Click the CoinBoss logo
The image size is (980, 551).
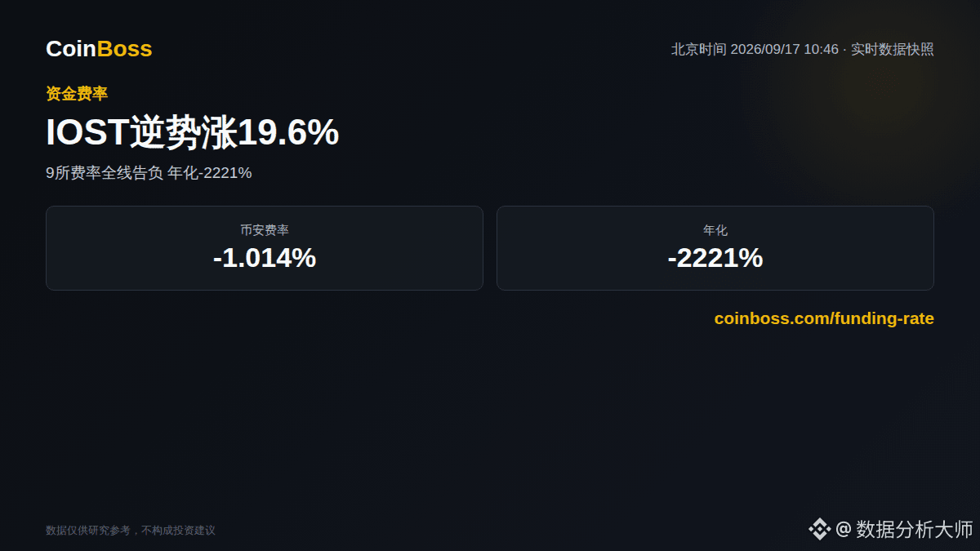pos(99,49)
